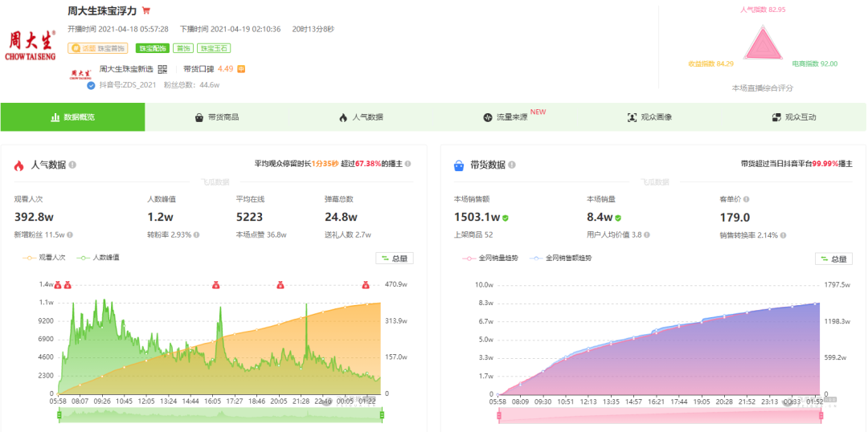Click 送礼人数 2.7w text
The image size is (868, 432).
(347, 234)
